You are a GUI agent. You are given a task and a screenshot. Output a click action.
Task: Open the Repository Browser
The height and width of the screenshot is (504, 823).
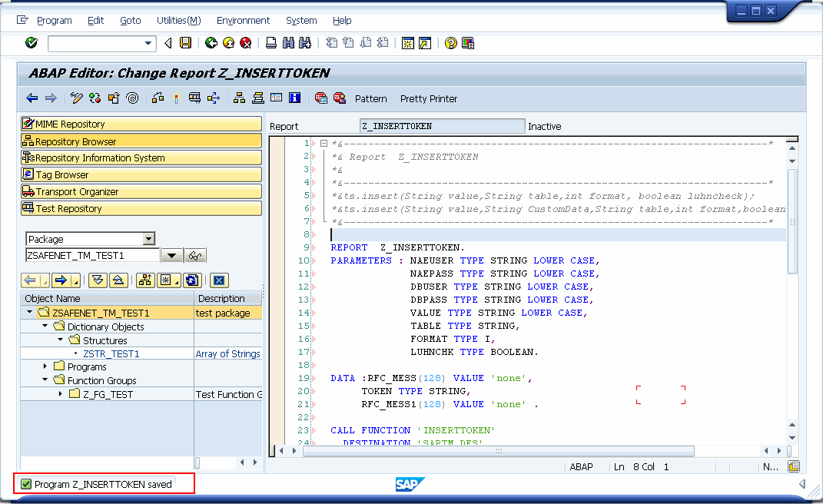click(x=141, y=141)
